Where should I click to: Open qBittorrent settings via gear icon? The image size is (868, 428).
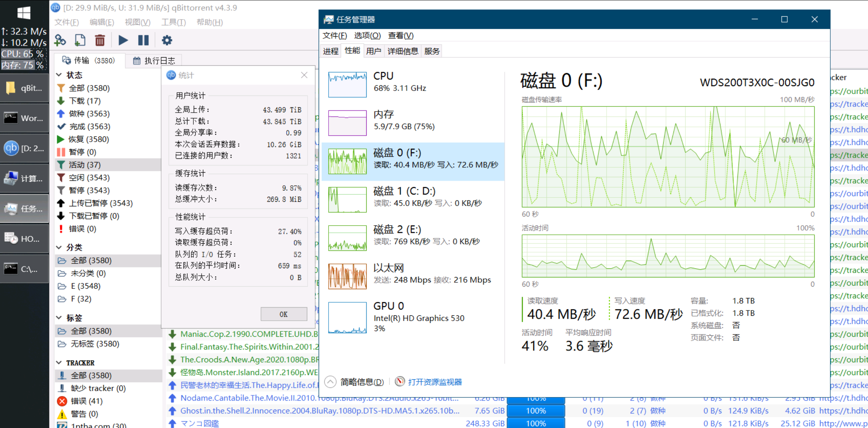pos(167,40)
